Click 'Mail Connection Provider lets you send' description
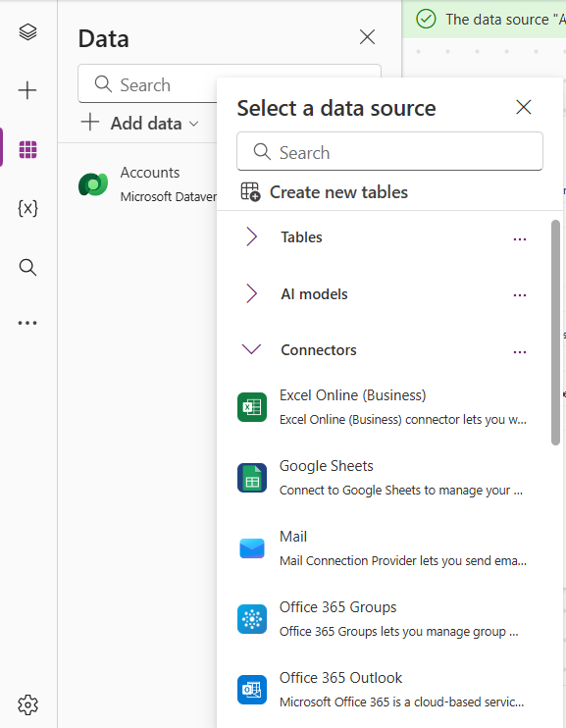566x728 pixels. coord(403,560)
